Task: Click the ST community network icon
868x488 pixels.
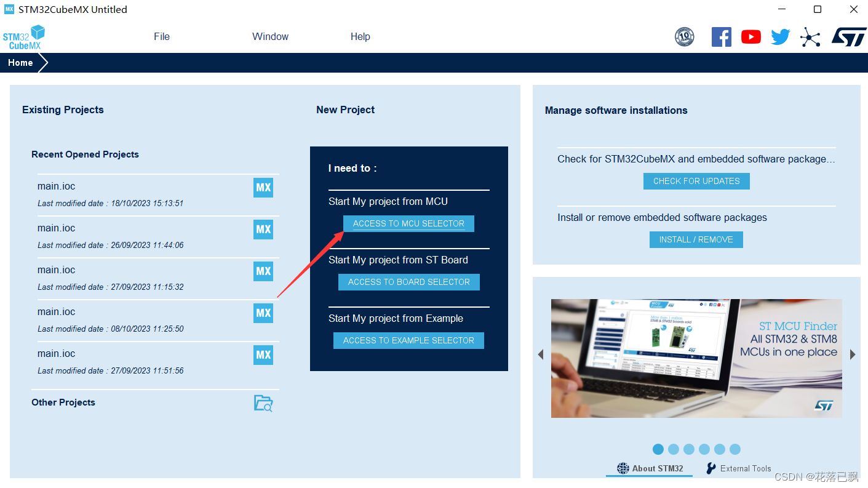Action: tap(810, 38)
